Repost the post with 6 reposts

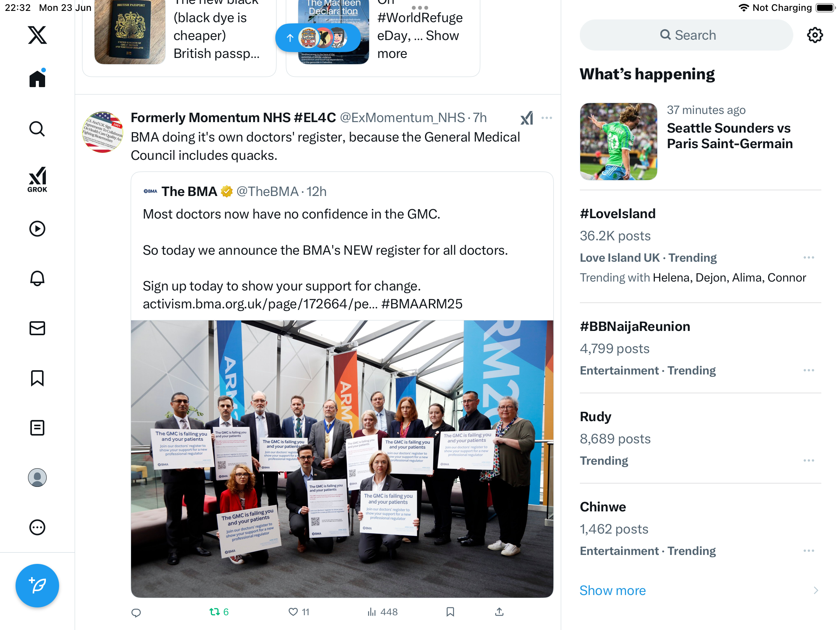tap(219, 612)
